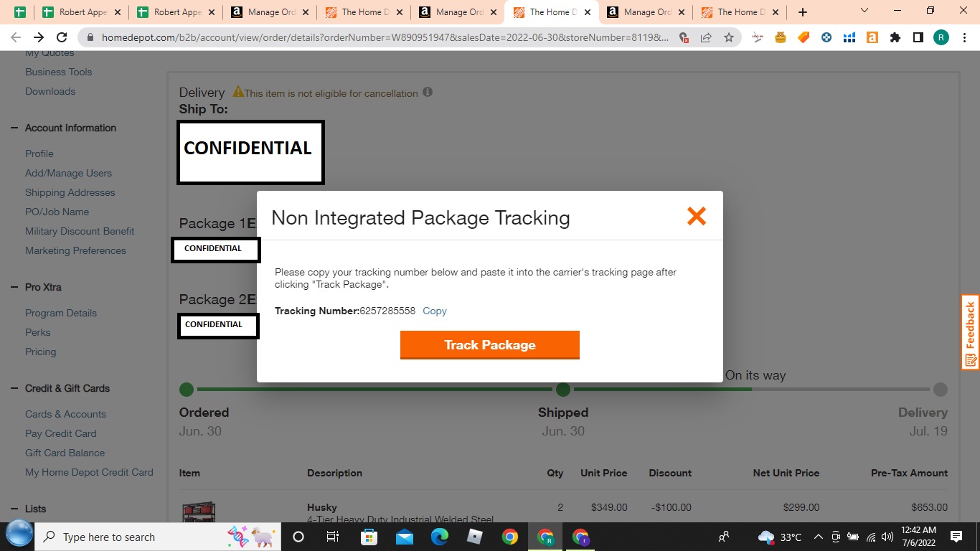Open Cards & Accounts
The image size is (980, 551).
[x=65, y=414]
